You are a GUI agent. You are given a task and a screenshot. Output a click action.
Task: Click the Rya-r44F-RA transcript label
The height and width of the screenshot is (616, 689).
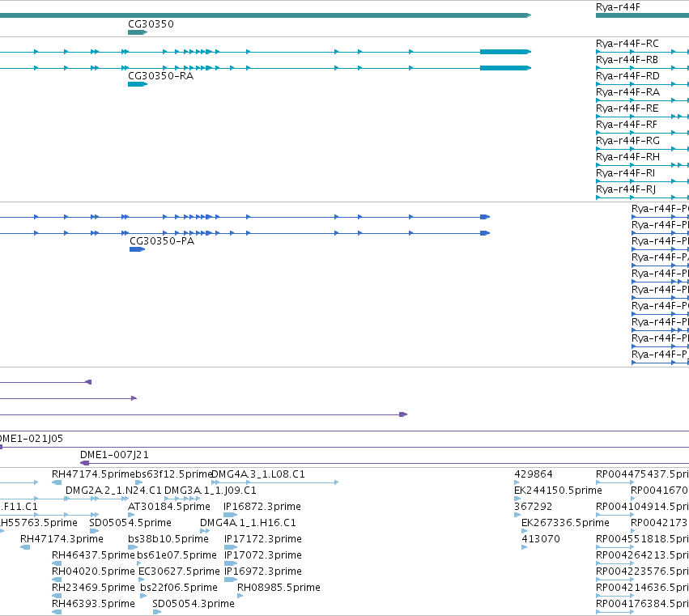pyautogui.click(x=628, y=92)
